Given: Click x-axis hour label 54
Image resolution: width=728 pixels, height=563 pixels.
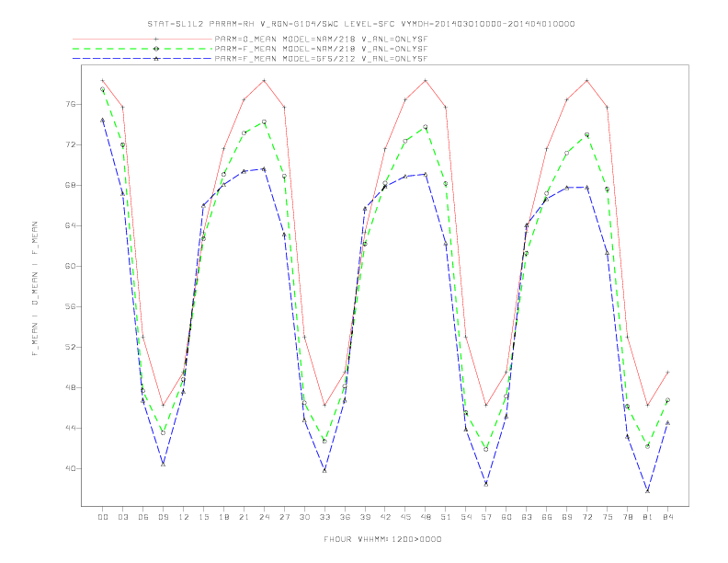Looking at the screenshot, I should tap(466, 517).
